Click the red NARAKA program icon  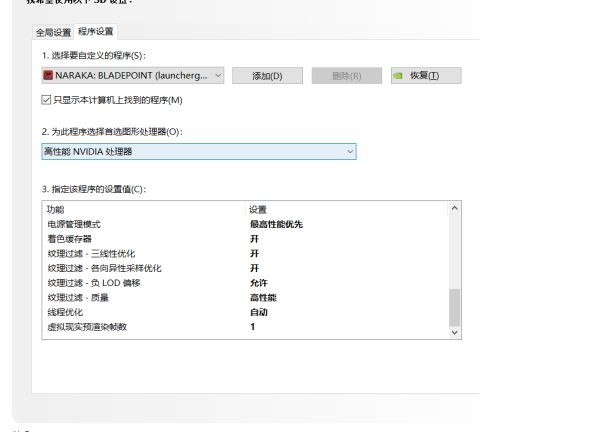click(48, 75)
